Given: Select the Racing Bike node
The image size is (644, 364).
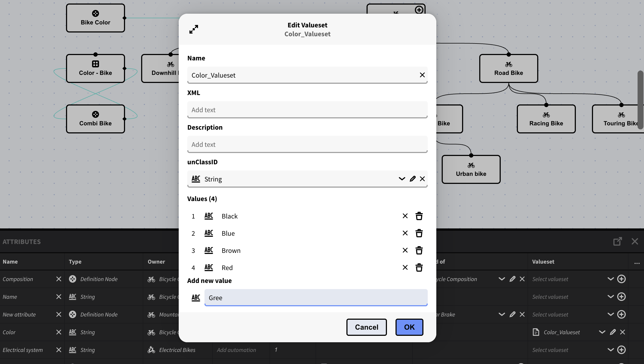Looking at the screenshot, I should [x=546, y=119].
